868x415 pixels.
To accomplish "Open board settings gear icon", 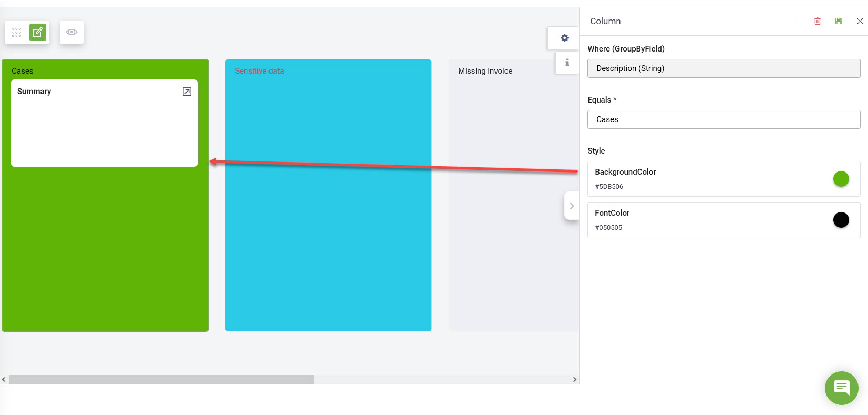I will coord(564,38).
